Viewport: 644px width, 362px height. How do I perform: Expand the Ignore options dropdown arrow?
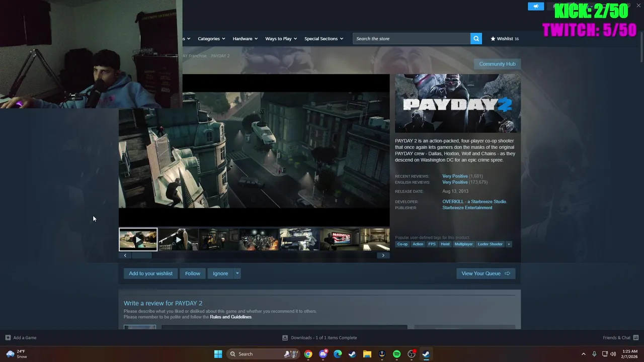[x=237, y=274]
